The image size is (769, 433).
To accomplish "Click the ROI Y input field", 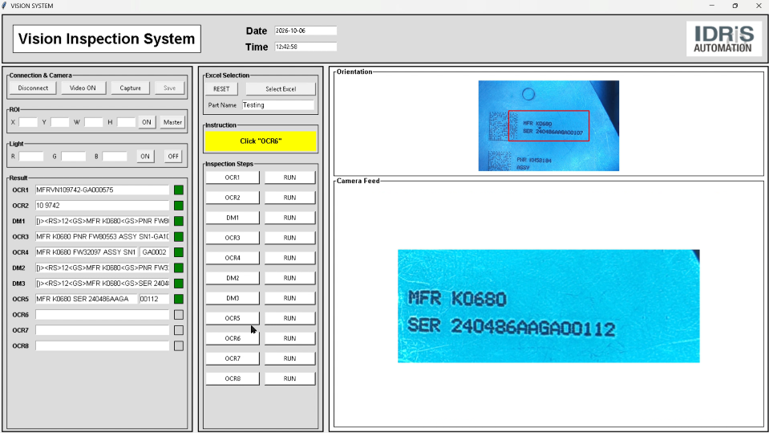I will [x=60, y=122].
